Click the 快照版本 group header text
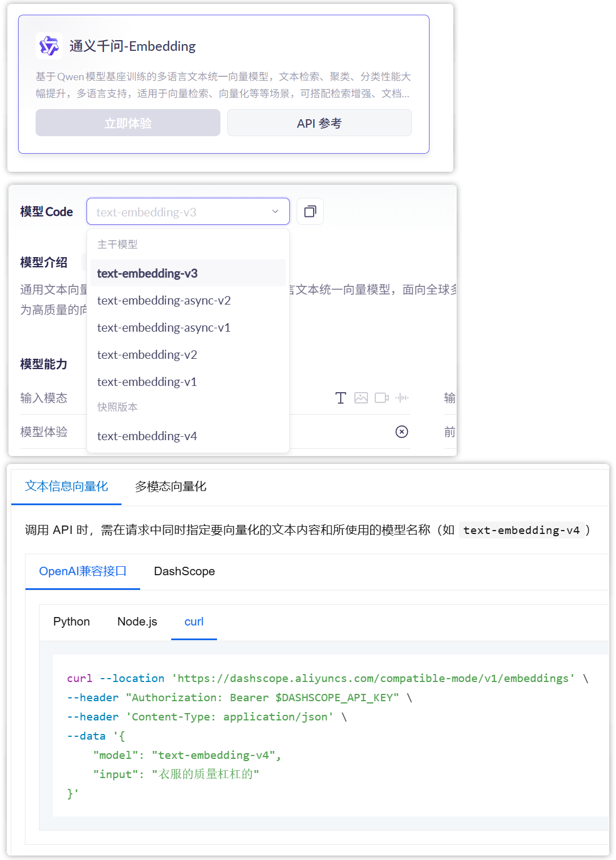Viewport: 616px width, 860px height. pos(118,407)
